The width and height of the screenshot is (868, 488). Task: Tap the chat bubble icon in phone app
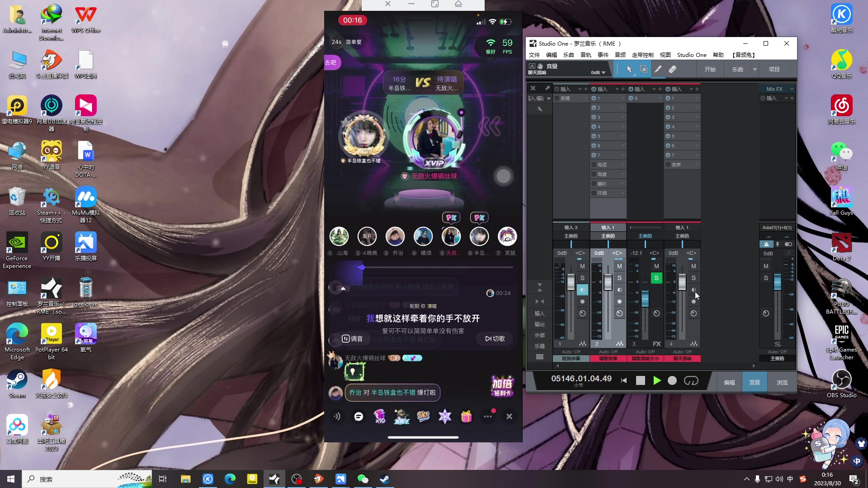click(x=359, y=416)
